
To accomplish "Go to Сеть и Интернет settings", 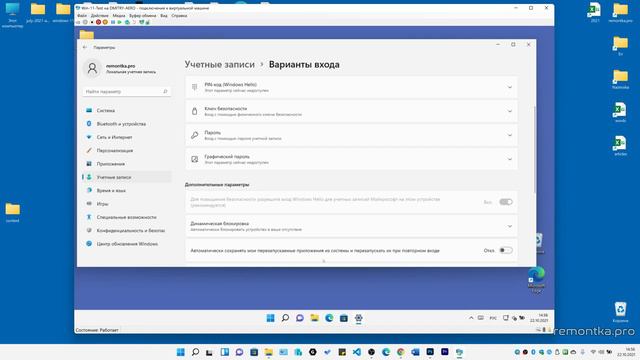I will click(127, 137).
